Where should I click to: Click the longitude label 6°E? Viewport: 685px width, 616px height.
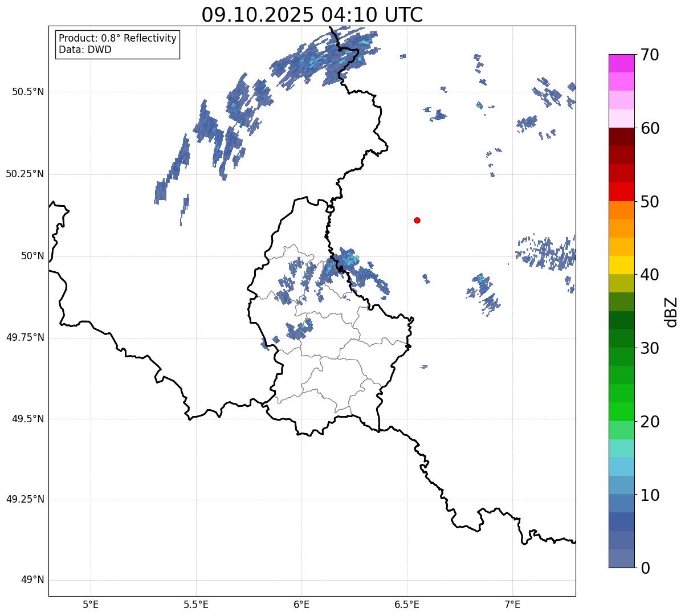pyautogui.click(x=301, y=604)
